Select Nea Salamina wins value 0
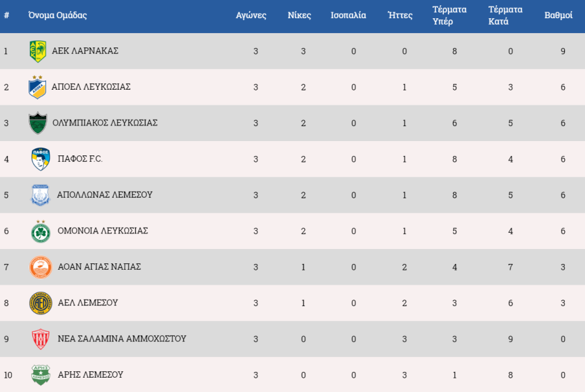585x392 pixels. coord(303,339)
